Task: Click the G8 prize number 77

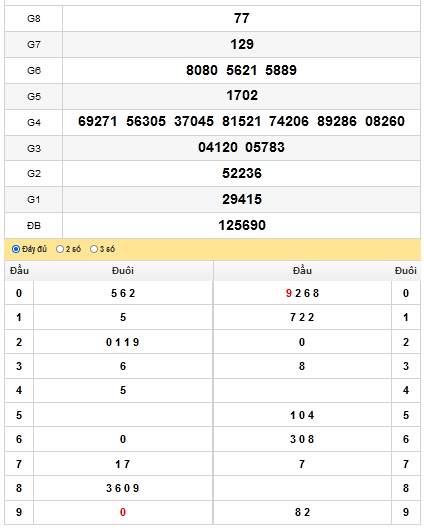Action: pos(242,18)
